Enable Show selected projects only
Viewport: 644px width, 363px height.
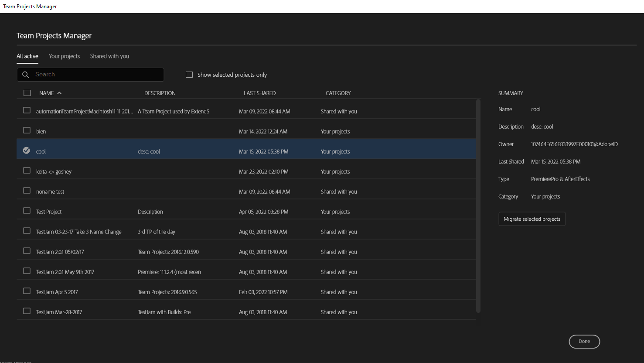(x=189, y=74)
